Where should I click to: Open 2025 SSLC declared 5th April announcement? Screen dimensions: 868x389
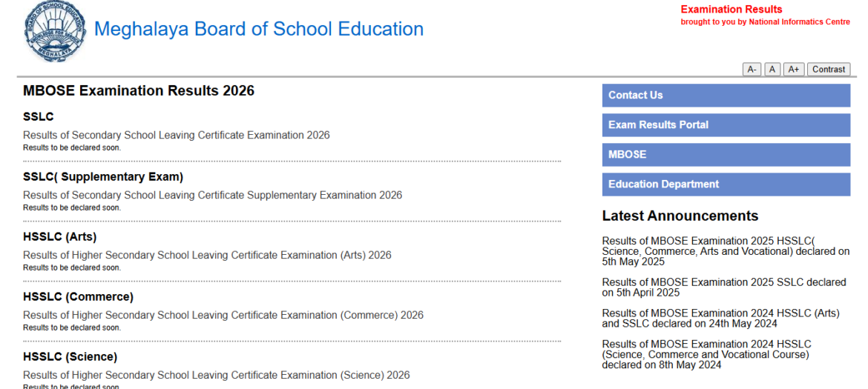coord(723,287)
